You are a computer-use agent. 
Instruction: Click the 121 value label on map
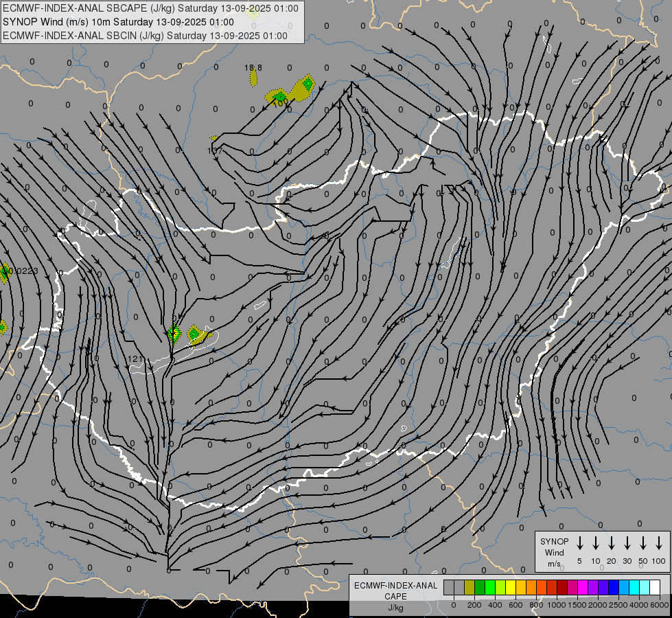tap(135, 358)
